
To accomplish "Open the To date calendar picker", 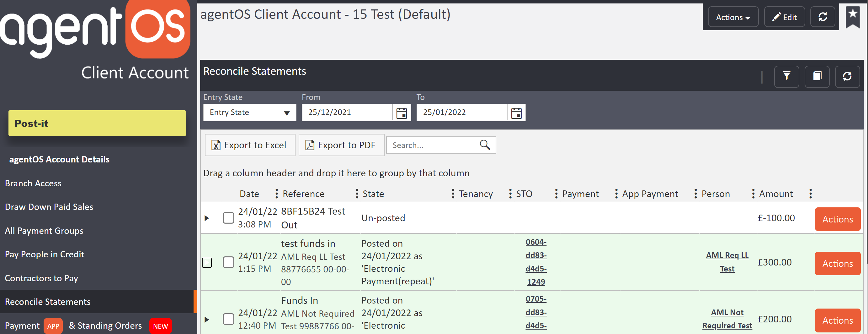I will tap(516, 113).
